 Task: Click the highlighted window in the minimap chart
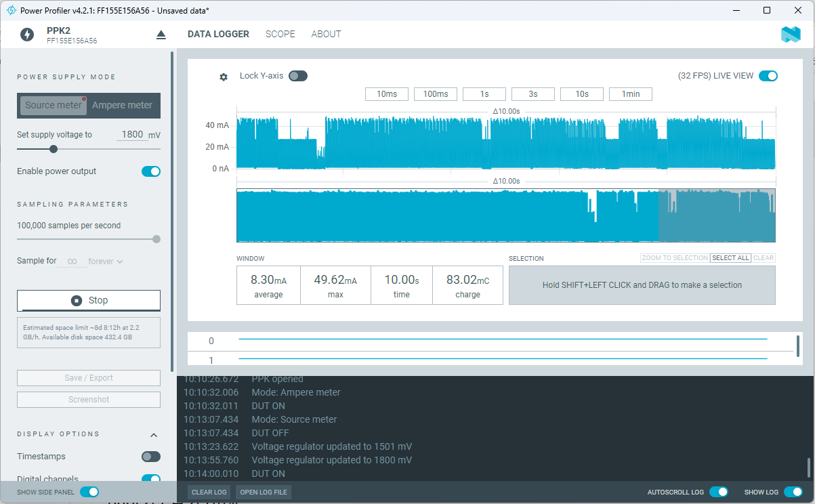(717, 215)
